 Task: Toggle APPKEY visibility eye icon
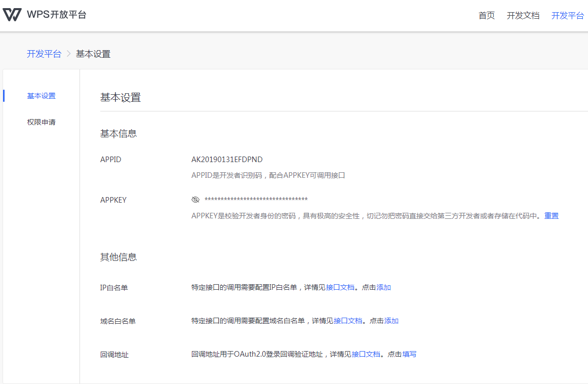click(195, 200)
